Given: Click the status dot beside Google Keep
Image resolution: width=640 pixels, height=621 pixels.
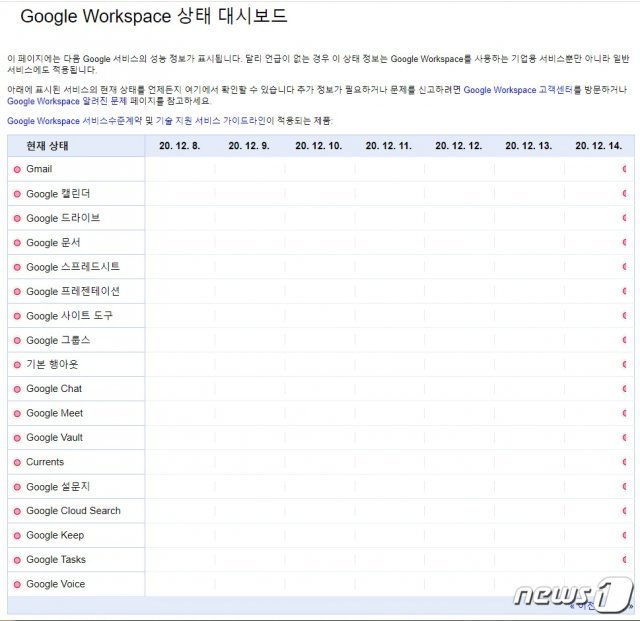Looking at the screenshot, I should pos(17,536).
